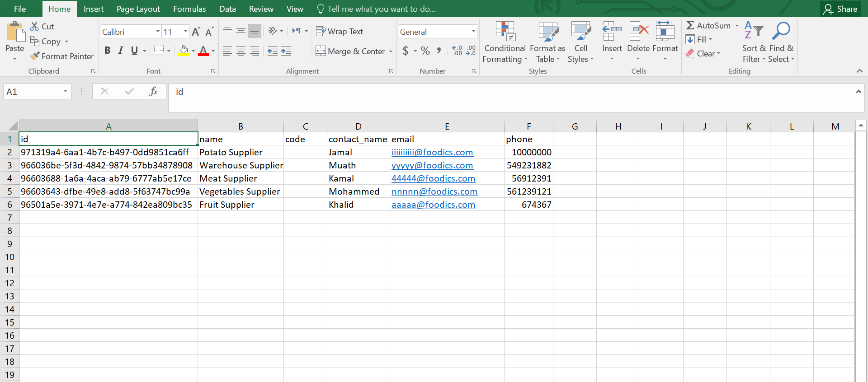Expand the font name Calibri dropdown
Image resolution: width=868 pixels, height=382 pixels.
(x=158, y=32)
